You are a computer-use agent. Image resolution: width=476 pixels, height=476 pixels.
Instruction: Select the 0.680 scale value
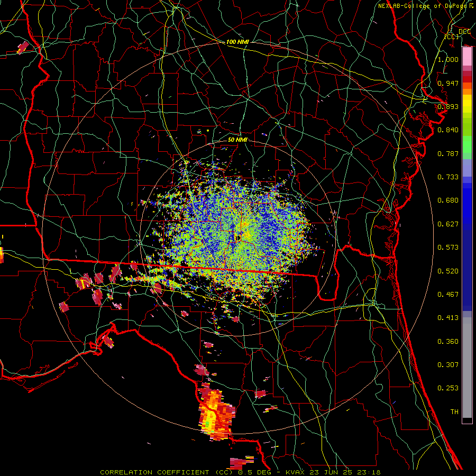click(x=448, y=200)
